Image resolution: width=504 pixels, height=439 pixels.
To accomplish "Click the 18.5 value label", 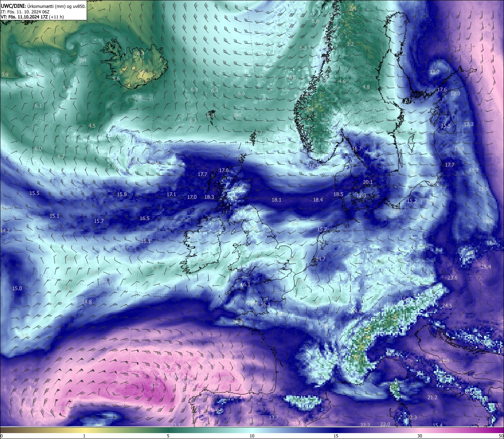I will pyautogui.click(x=338, y=194).
